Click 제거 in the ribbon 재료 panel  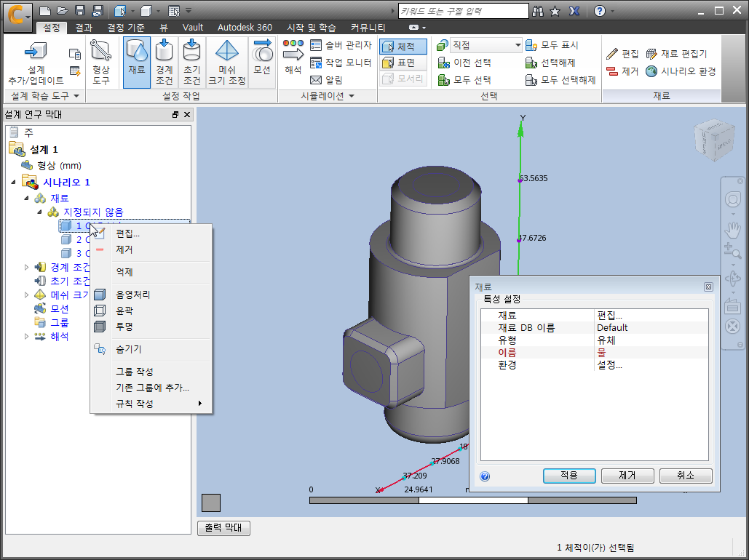tap(622, 71)
